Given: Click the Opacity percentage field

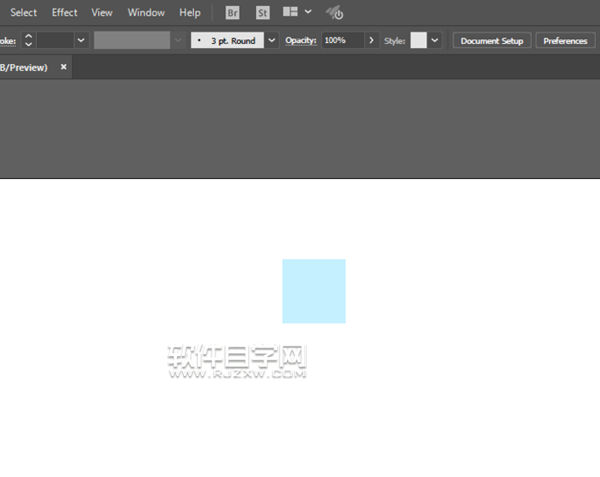Looking at the screenshot, I should [x=342, y=41].
